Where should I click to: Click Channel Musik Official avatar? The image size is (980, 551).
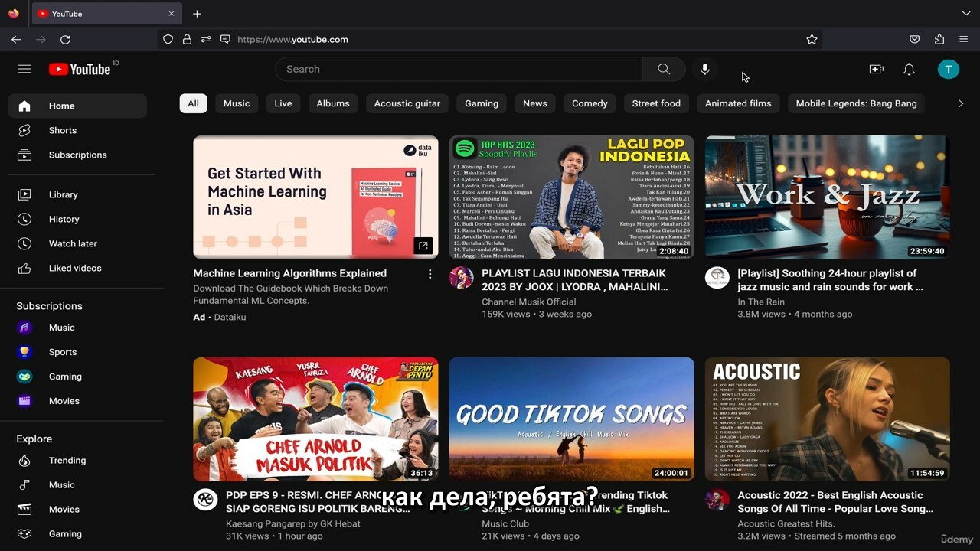461,277
